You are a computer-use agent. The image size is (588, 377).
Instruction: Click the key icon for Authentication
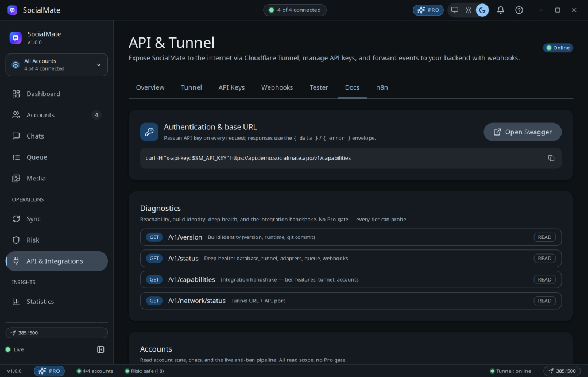tap(149, 132)
